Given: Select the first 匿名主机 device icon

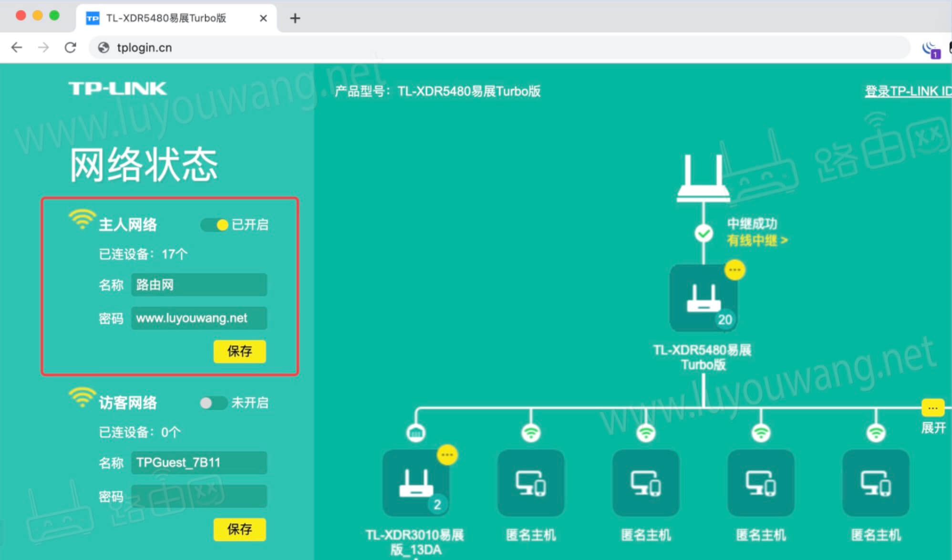Looking at the screenshot, I should (x=530, y=483).
